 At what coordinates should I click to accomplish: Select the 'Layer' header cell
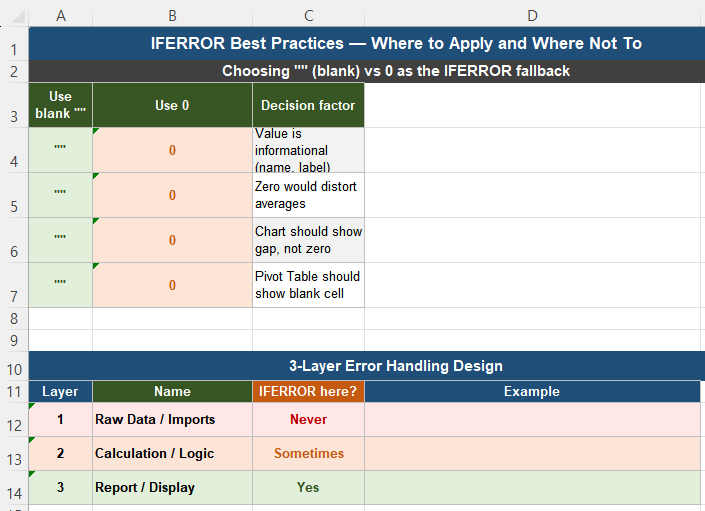pyautogui.click(x=61, y=391)
